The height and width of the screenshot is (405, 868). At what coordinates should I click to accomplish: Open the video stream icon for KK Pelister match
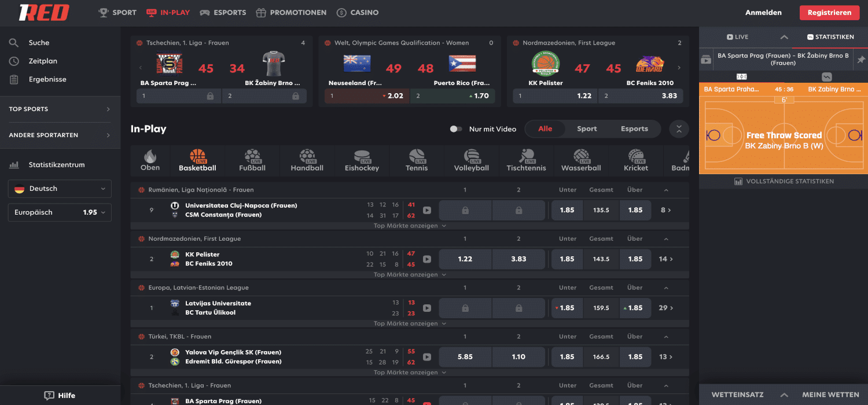click(x=426, y=259)
